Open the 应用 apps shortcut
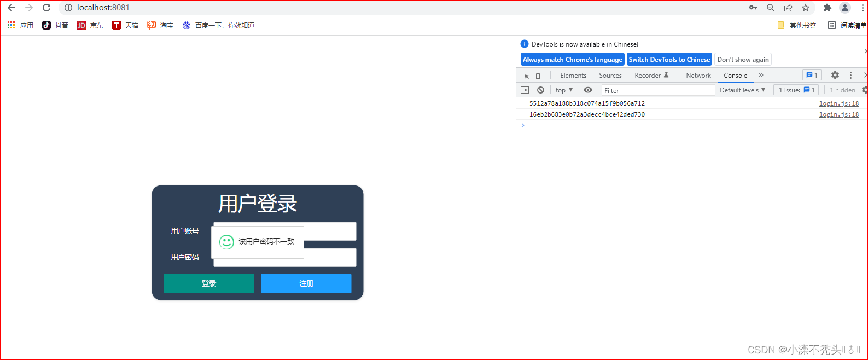This screenshot has height=360, width=868. point(20,25)
